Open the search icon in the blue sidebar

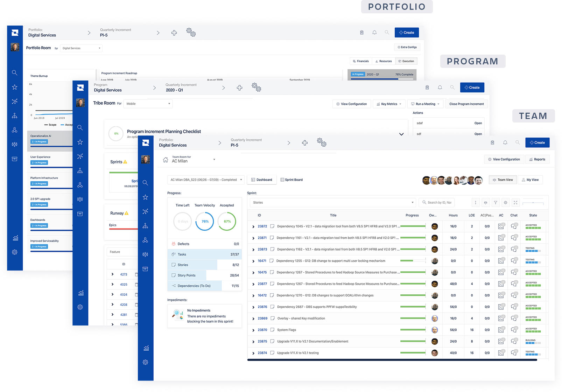[146, 183]
